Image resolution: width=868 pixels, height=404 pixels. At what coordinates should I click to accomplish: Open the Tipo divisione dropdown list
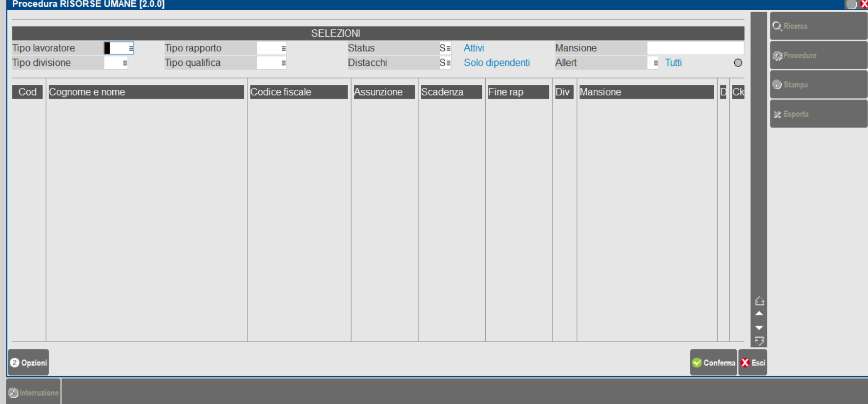(125, 63)
